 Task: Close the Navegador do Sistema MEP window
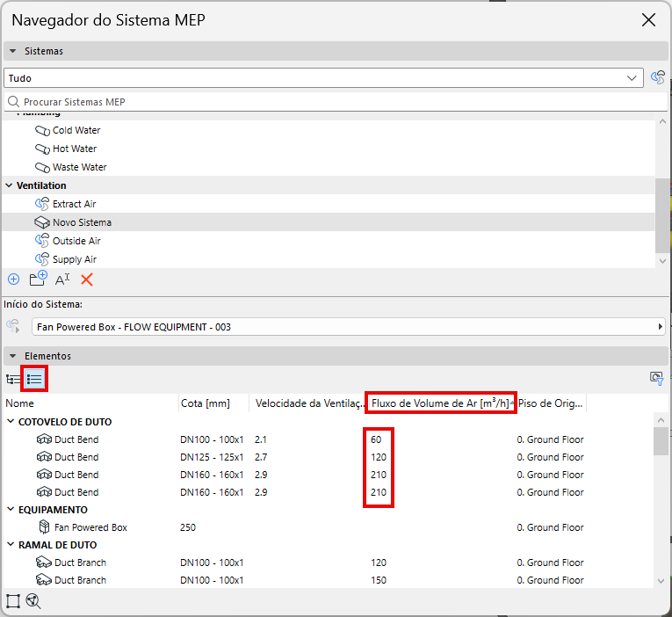648,19
